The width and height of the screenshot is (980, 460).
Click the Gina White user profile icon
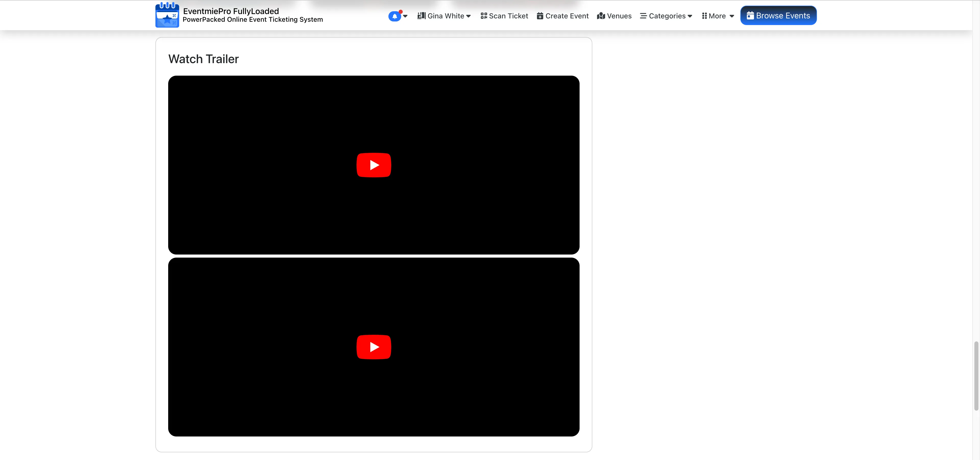point(422,16)
